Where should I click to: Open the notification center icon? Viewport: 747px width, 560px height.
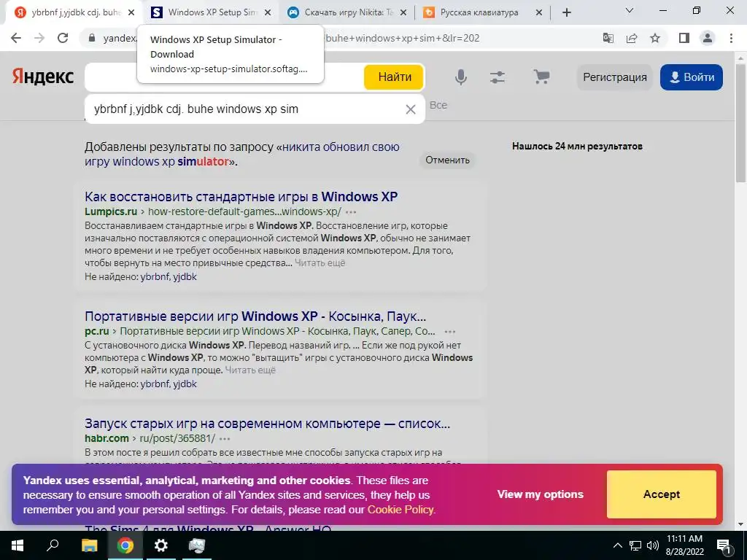tap(724, 545)
